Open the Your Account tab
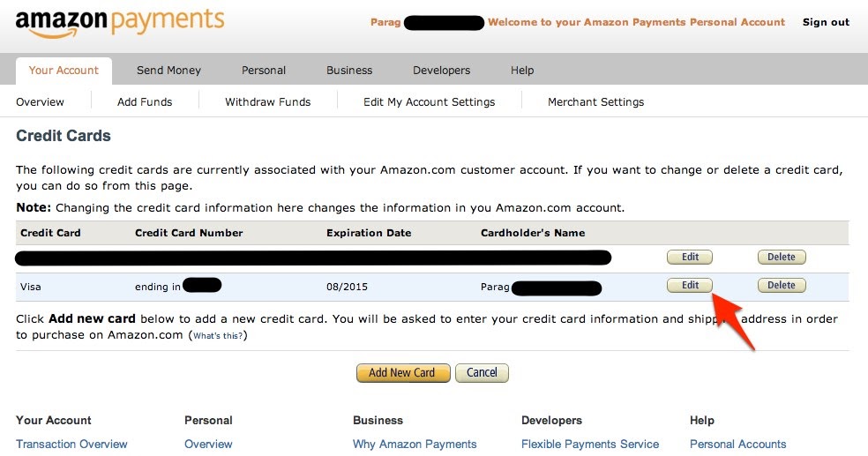Screen dimensions: 868x456 click(x=64, y=71)
